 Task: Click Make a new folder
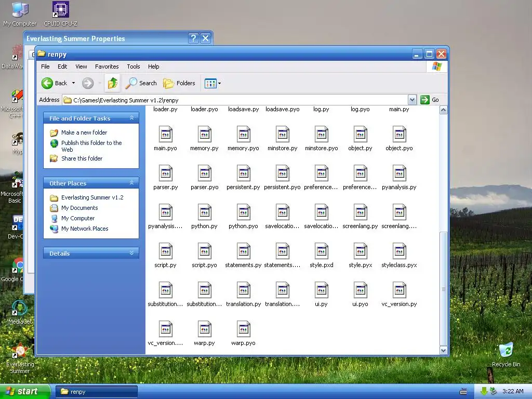pos(84,132)
